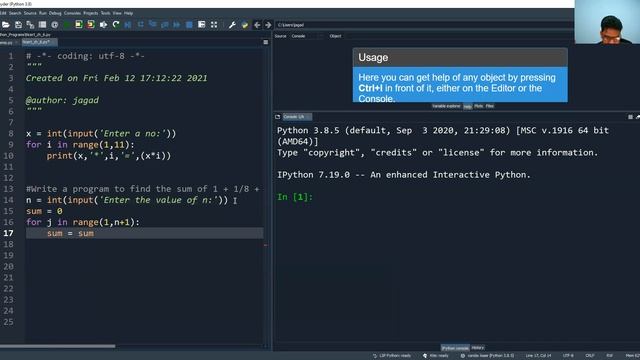Select the Console 1/A tab

[297, 117]
